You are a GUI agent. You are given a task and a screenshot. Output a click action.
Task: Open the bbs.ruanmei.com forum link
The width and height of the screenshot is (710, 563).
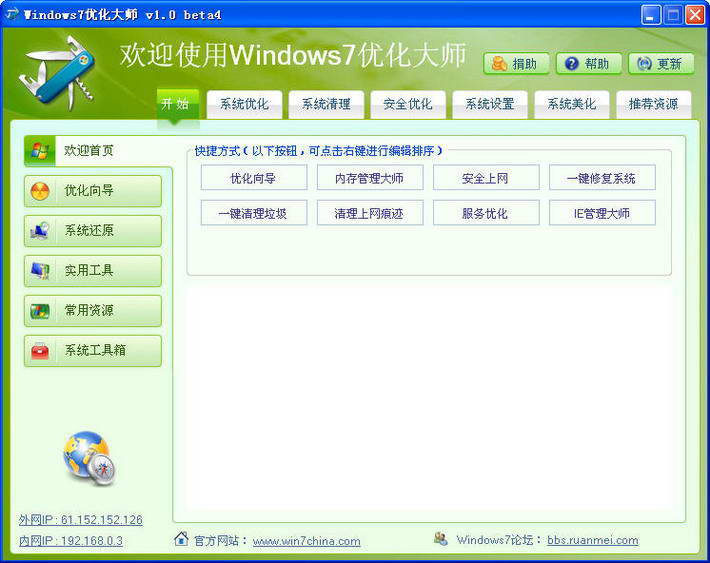[x=593, y=540]
